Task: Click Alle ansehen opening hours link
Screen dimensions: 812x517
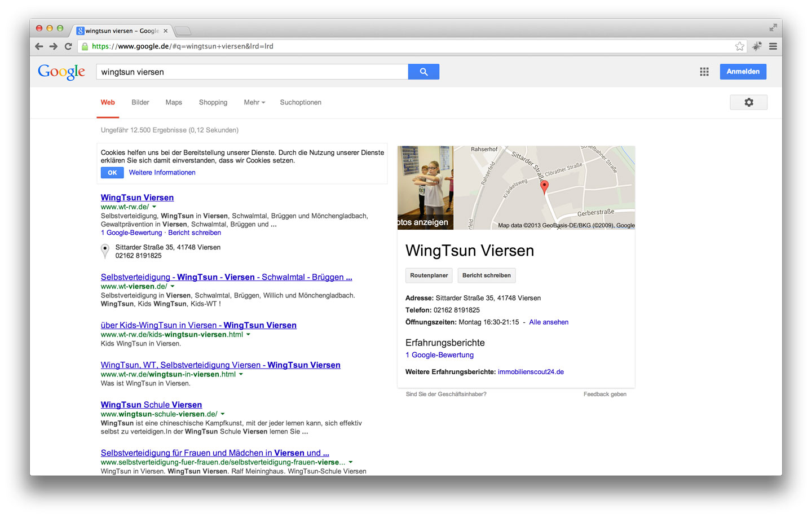Action: [x=549, y=322]
